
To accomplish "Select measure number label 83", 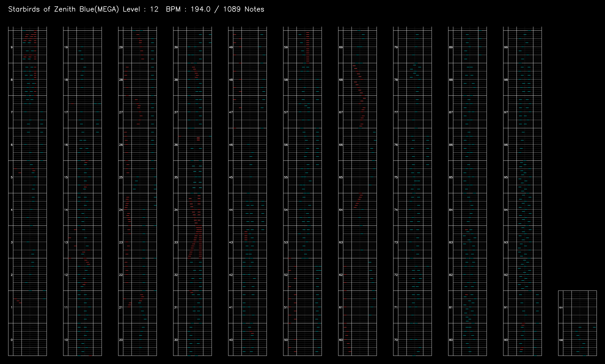I will [x=451, y=242].
